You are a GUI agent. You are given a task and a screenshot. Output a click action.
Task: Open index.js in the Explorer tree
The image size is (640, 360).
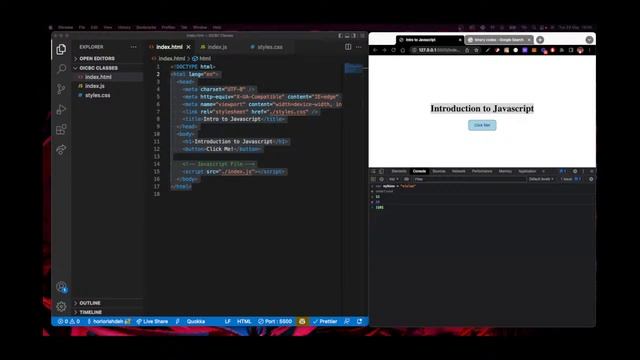click(95, 86)
